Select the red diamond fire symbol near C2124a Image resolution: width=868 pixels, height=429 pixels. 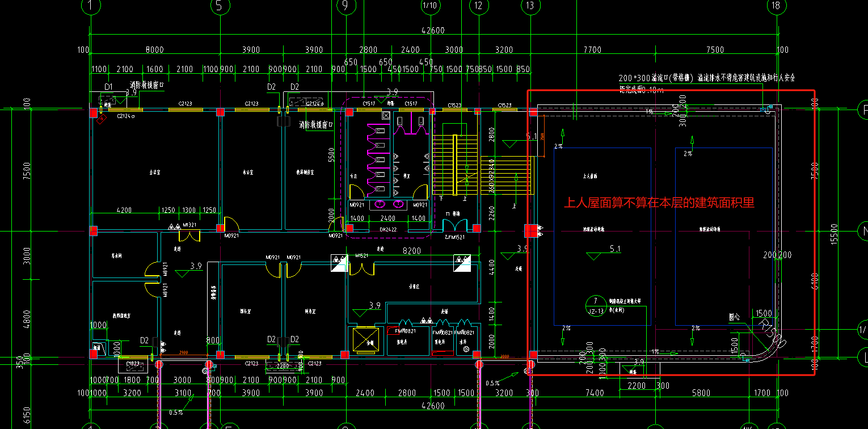coord(102,120)
